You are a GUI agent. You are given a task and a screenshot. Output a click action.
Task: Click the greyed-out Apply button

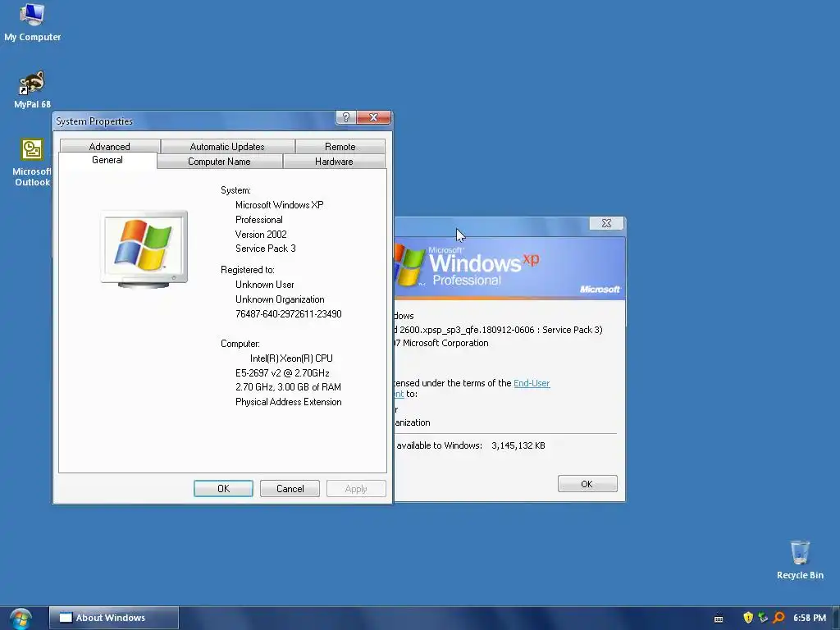point(356,489)
